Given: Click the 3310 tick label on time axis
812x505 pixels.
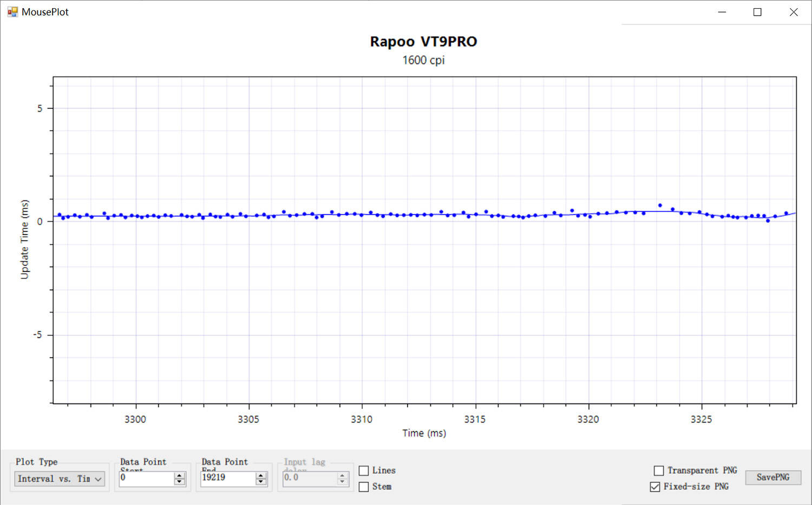Looking at the screenshot, I should 362,419.
